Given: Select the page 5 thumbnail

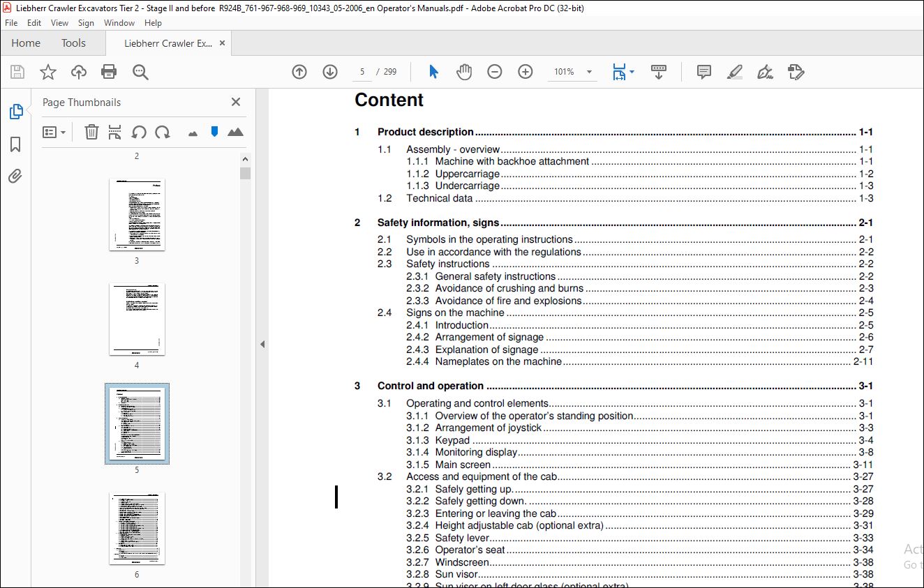Looking at the screenshot, I should (137, 423).
